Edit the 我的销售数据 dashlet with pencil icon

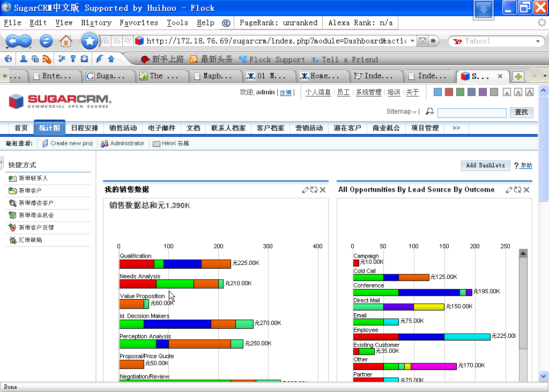[x=306, y=190]
